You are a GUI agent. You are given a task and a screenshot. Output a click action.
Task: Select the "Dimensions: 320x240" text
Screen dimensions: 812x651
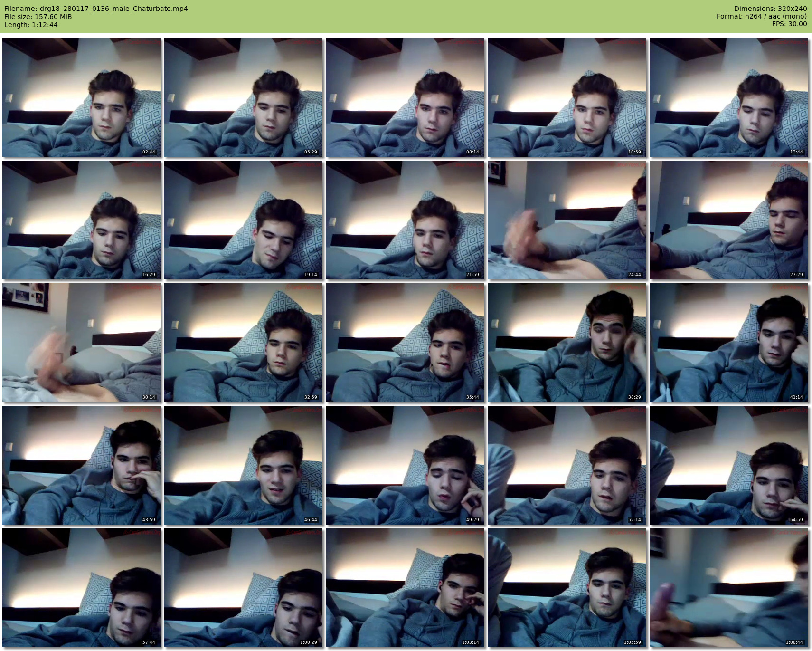click(770, 9)
